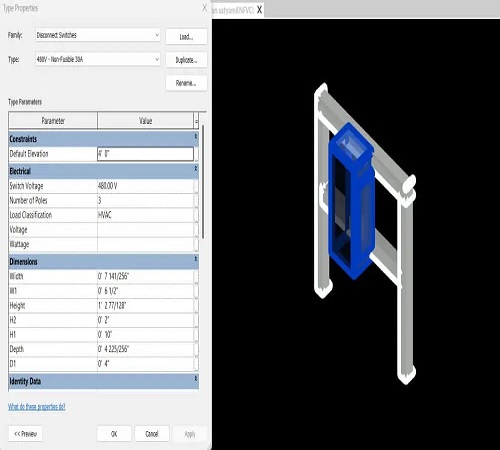500x450 pixels.
Task: Click the Rename... button
Action: (x=186, y=83)
